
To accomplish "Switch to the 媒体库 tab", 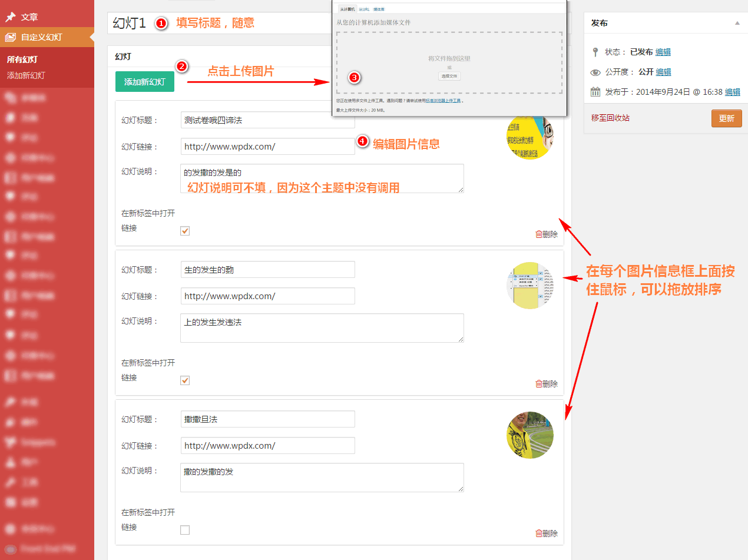I will pyautogui.click(x=379, y=9).
